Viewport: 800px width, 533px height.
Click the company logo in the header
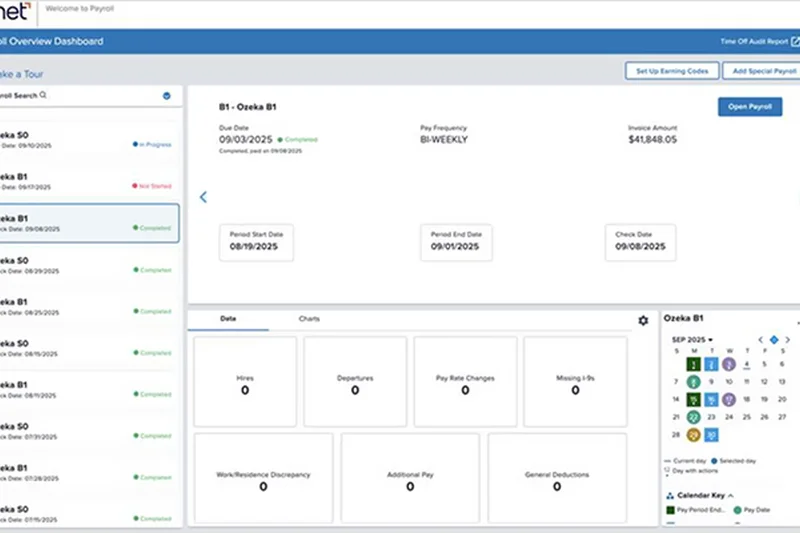[15, 11]
